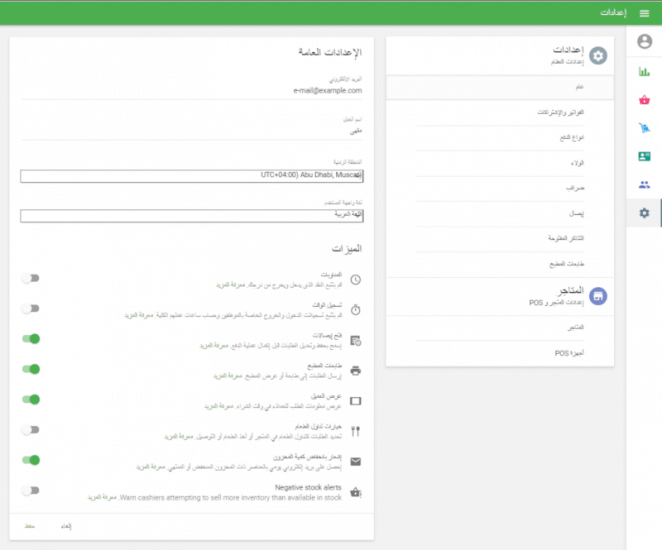Enable the Shifts toggle in the first feature row
The height and width of the screenshot is (550, 662).
click(31, 278)
